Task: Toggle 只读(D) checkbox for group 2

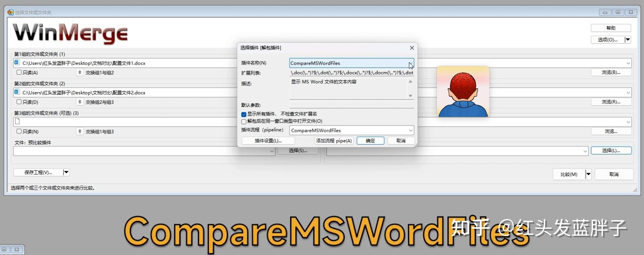Action: click(19, 102)
